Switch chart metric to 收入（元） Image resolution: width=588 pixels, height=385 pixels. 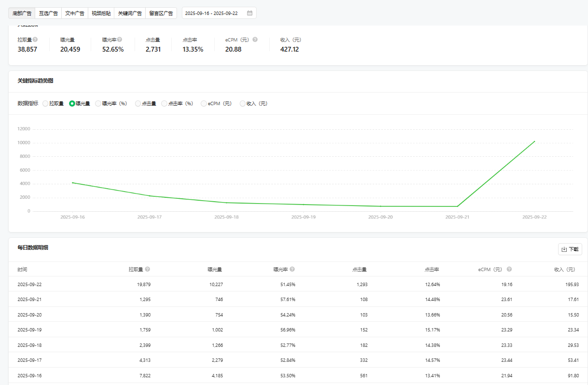coord(243,103)
